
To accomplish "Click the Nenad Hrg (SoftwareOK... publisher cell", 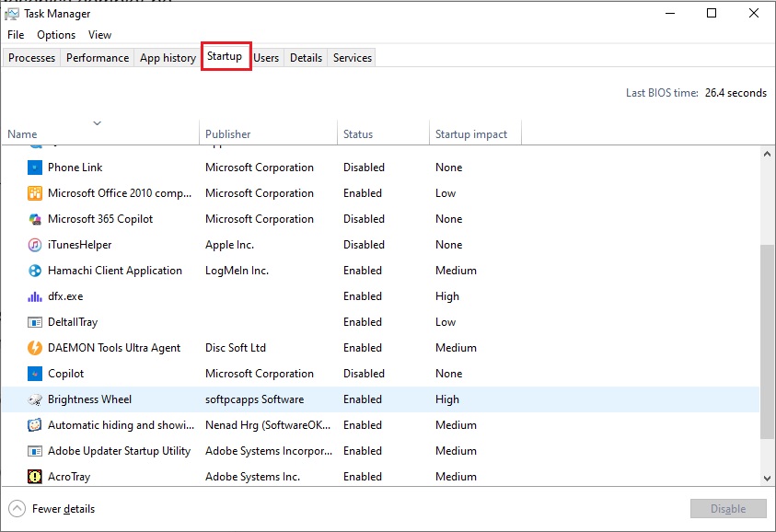I will click(x=268, y=425).
